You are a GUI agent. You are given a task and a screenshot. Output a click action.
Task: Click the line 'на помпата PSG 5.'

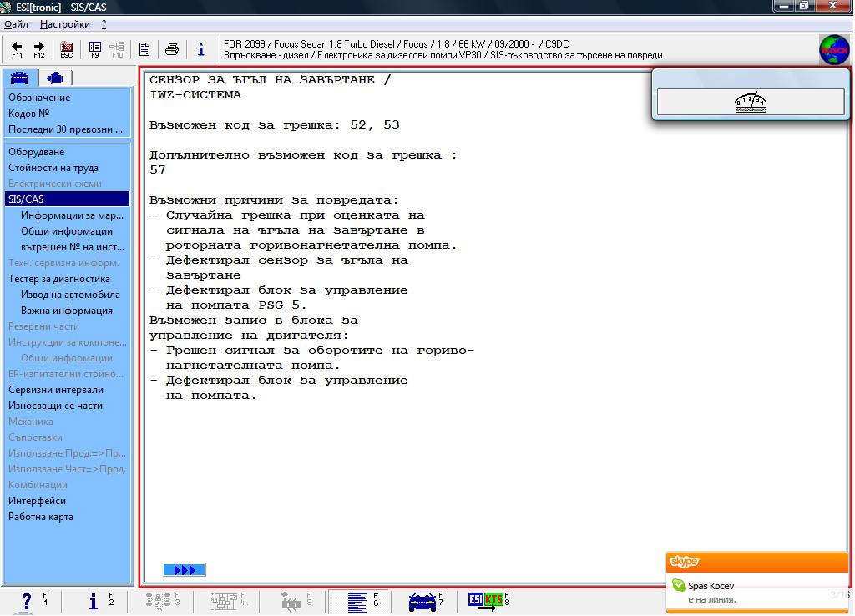236,305
